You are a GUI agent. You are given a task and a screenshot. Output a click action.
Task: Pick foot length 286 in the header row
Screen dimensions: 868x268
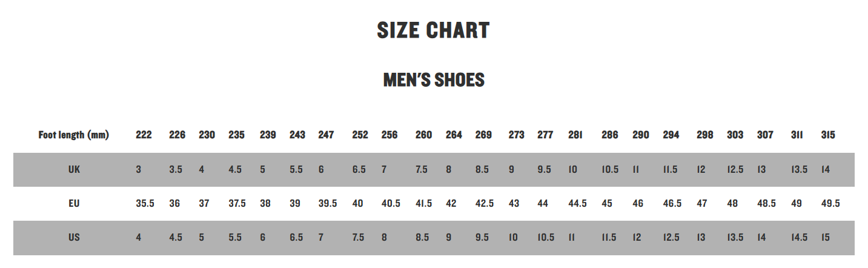610,135
